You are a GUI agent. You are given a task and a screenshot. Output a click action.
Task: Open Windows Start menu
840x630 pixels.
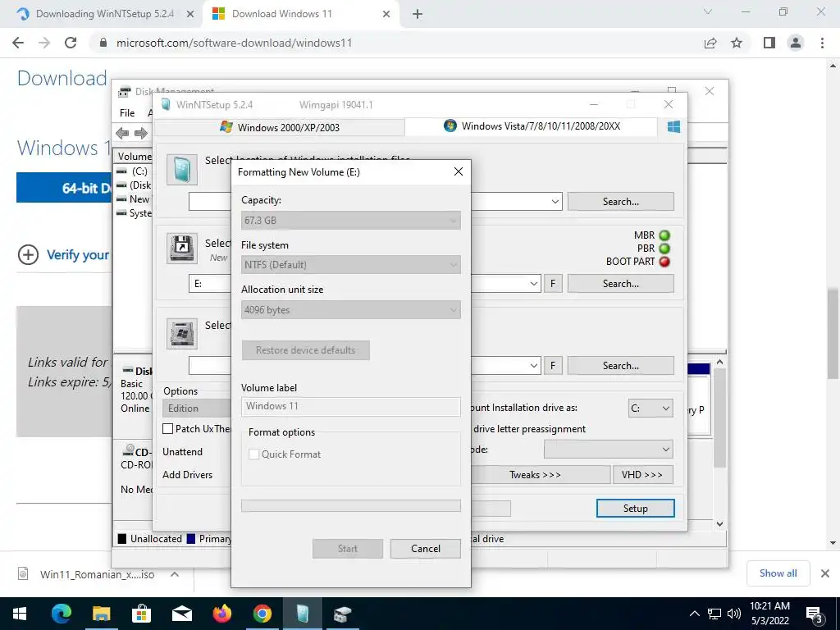(20, 614)
